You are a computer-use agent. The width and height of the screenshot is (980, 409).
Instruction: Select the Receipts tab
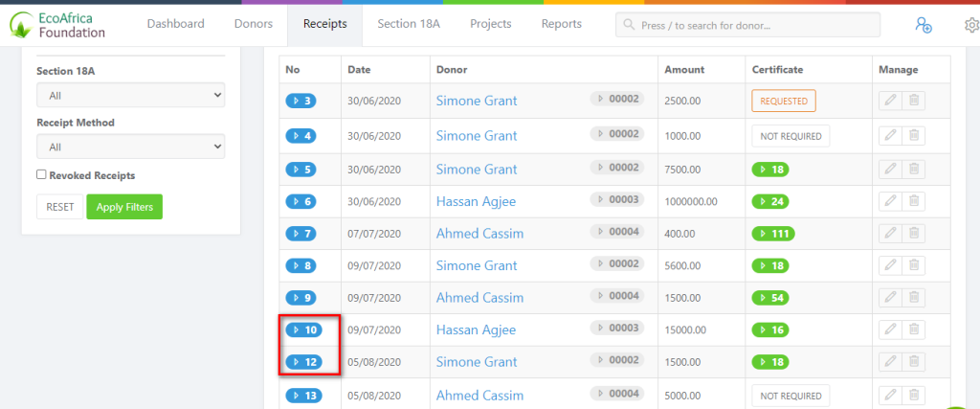coord(325,24)
